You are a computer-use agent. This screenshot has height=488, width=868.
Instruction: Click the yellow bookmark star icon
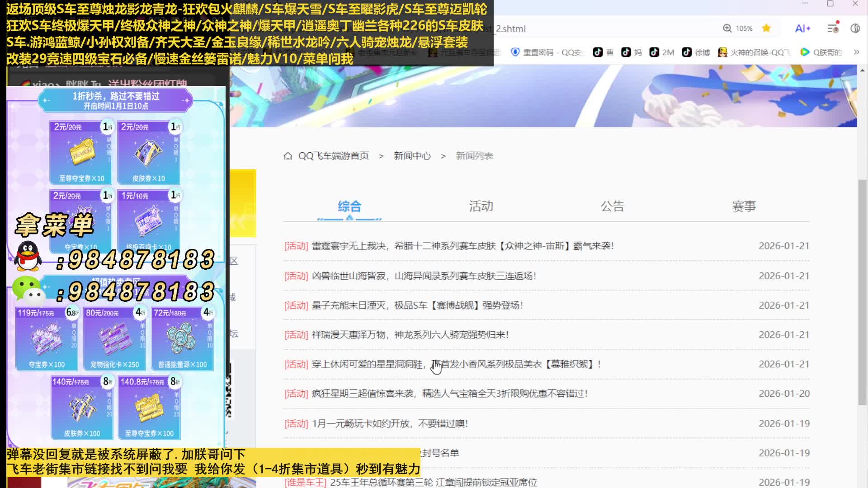tap(766, 28)
